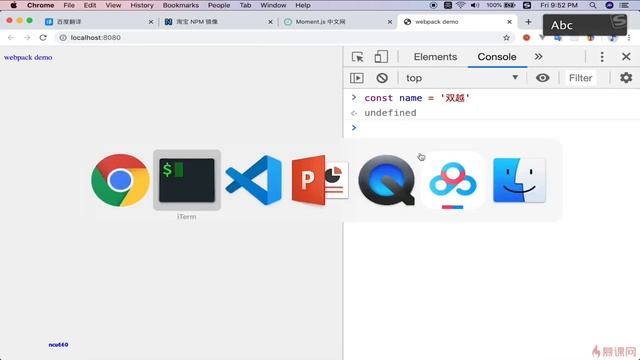Viewport: 640px width, 360px height.
Task: Clear the console output
Action: (x=382, y=78)
